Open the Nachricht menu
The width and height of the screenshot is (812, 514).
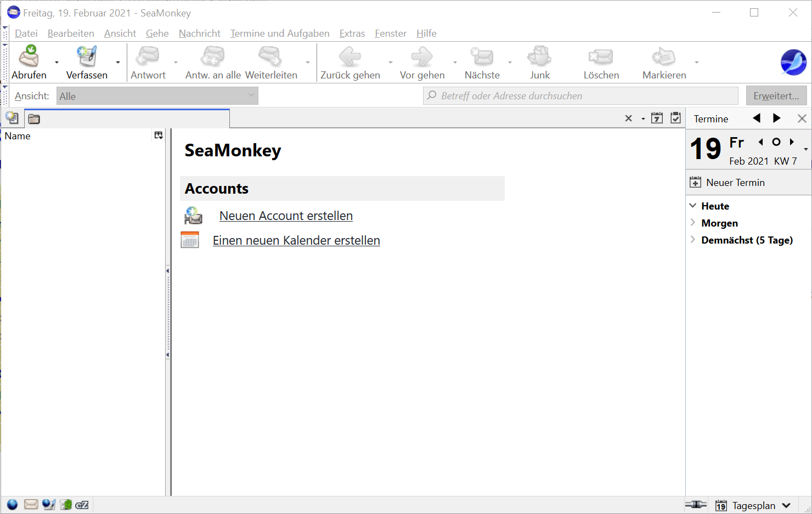200,33
